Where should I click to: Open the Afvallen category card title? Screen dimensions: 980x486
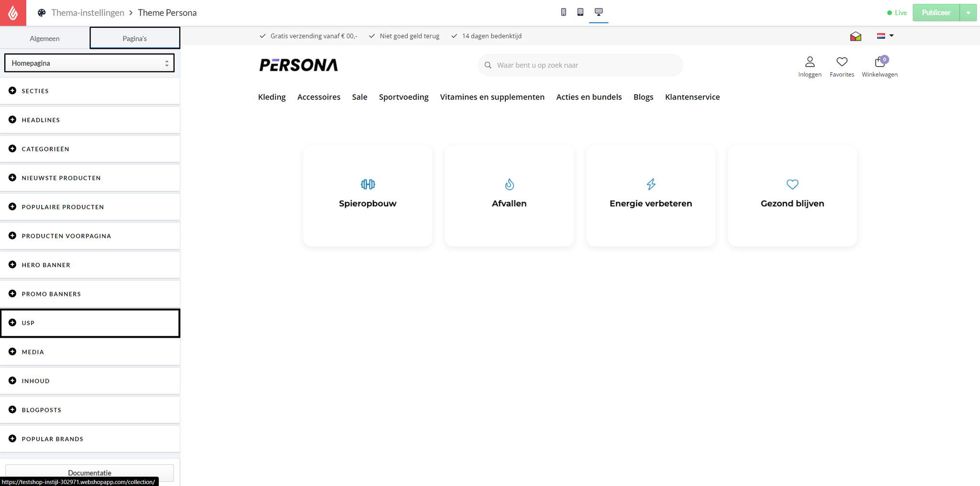tap(509, 203)
